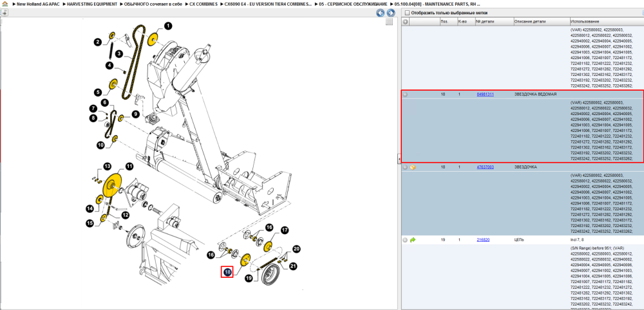
Task: Click the plus icon in the parts table header
Action: click(x=405, y=21)
